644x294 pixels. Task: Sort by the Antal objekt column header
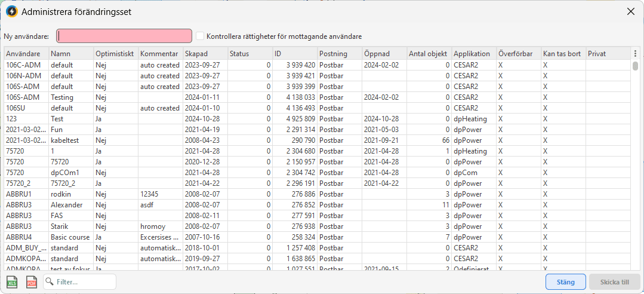click(x=428, y=54)
